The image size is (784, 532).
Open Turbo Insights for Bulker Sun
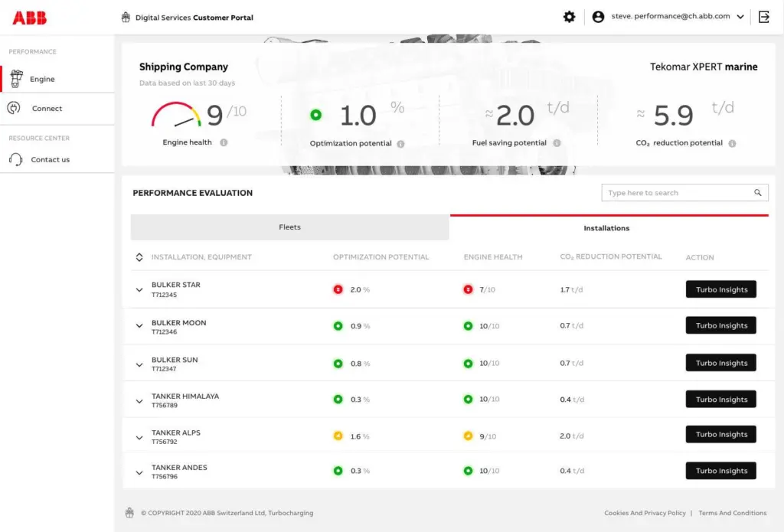pos(721,363)
